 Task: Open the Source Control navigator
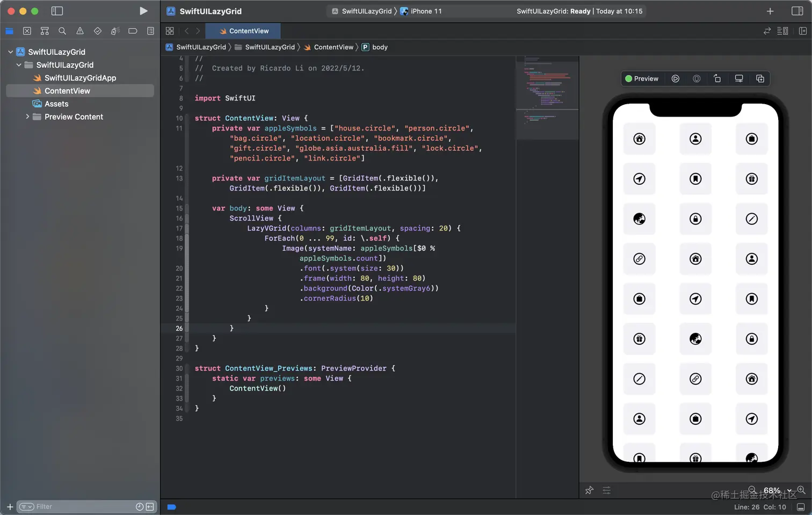(27, 31)
